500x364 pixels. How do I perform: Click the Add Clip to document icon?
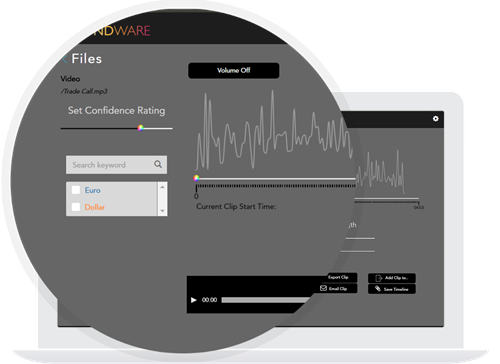378,278
